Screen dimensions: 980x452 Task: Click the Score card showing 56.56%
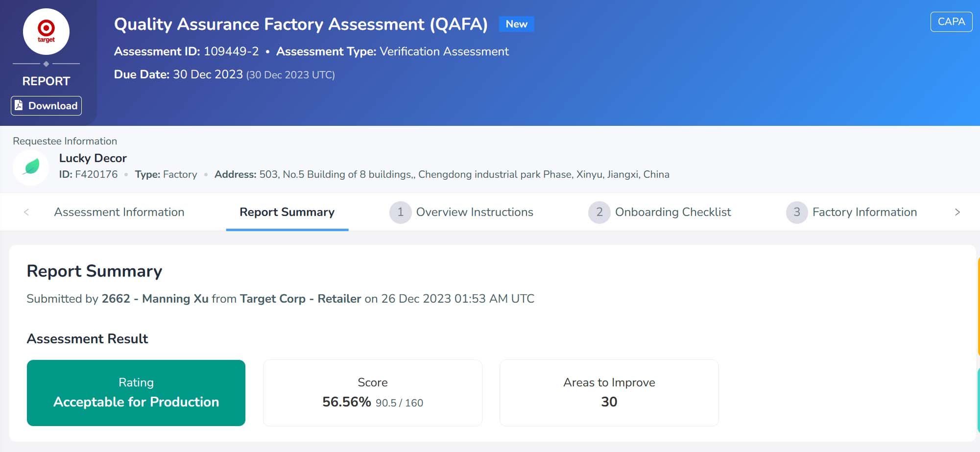(x=373, y=392)
